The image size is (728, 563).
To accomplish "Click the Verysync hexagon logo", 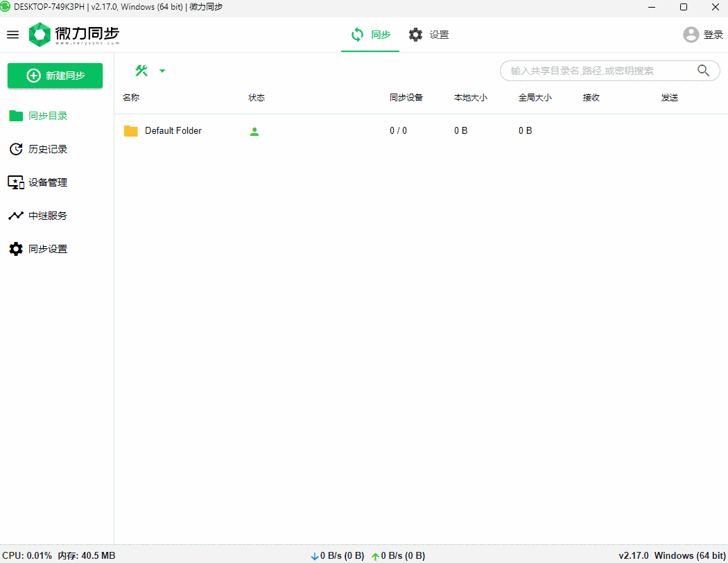I will click(39, 34).
